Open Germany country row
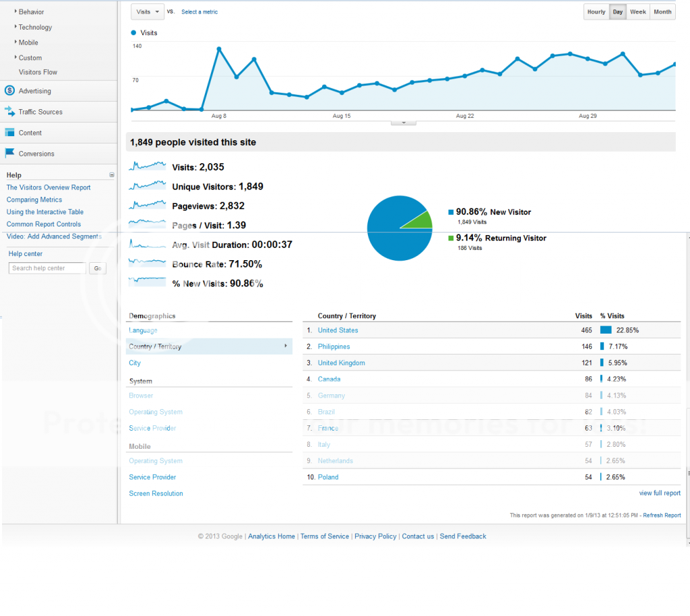 click(332, 396)
